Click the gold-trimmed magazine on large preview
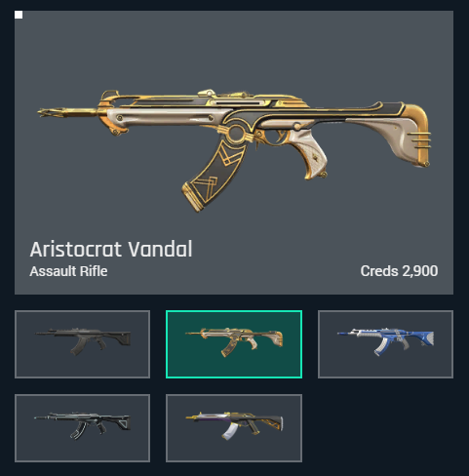 (213, 176)
